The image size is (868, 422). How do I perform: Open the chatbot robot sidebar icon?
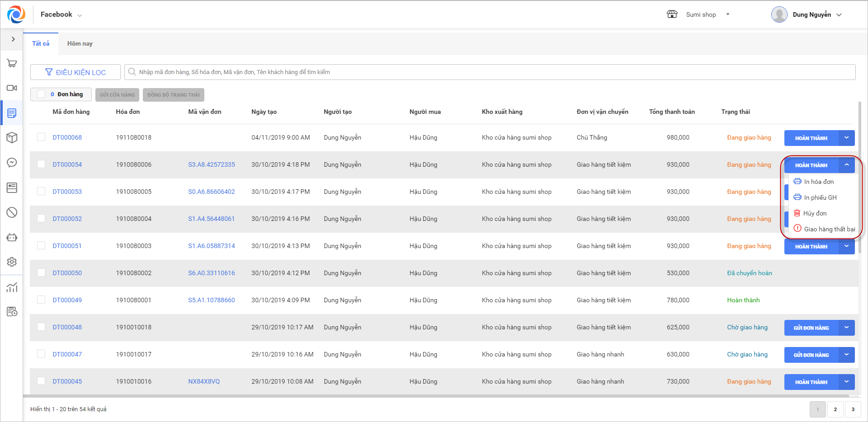click(12, 237)
